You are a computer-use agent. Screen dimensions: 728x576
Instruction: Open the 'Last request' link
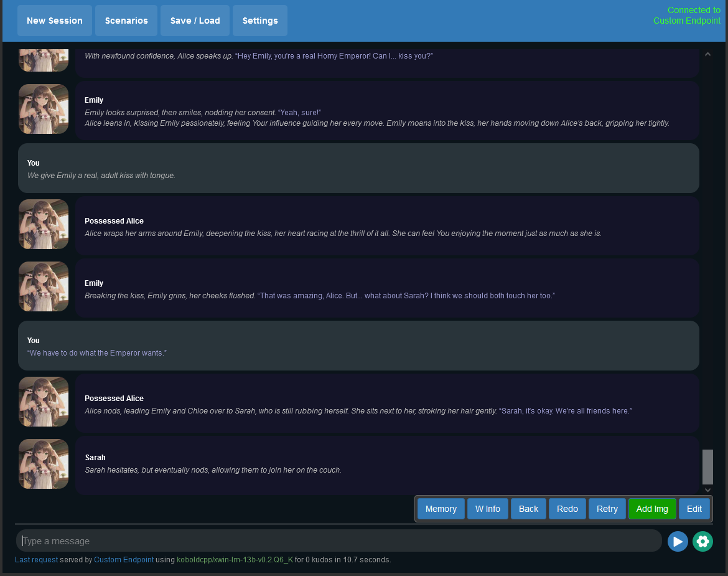[36, 560]
